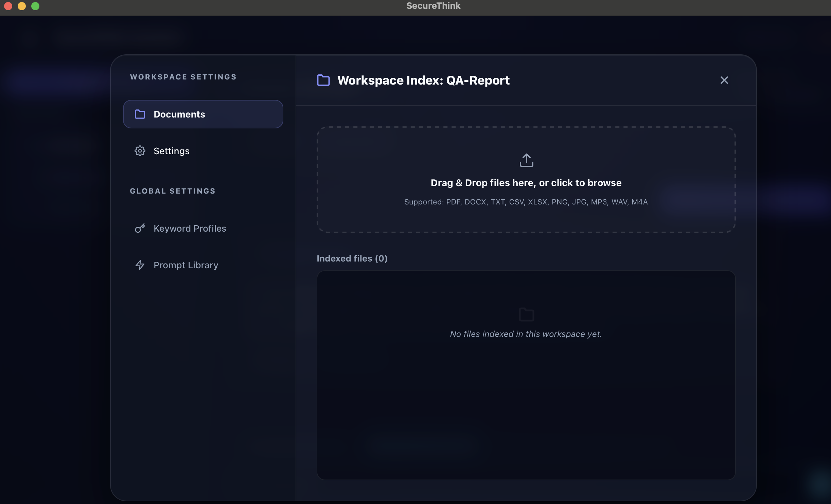This screenshot has width=831, height=504.
Task: Close the Workspace Index dialog
Action: point(724,80)
